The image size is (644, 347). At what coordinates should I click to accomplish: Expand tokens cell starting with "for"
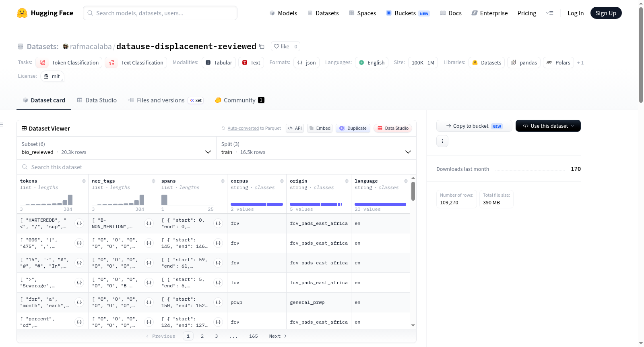(x=79, y=302)
